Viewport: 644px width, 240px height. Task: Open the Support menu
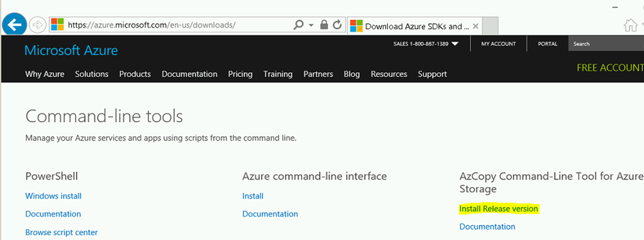tap(432, 74)
